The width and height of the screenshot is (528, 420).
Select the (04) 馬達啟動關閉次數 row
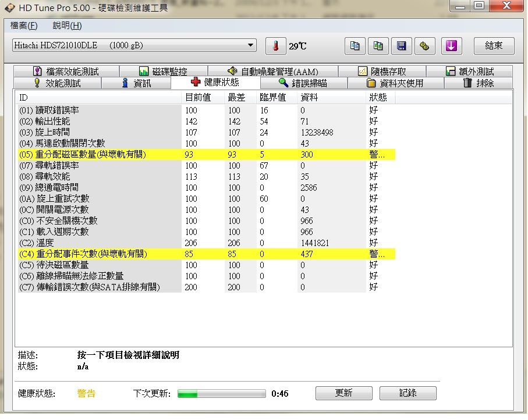207,143
